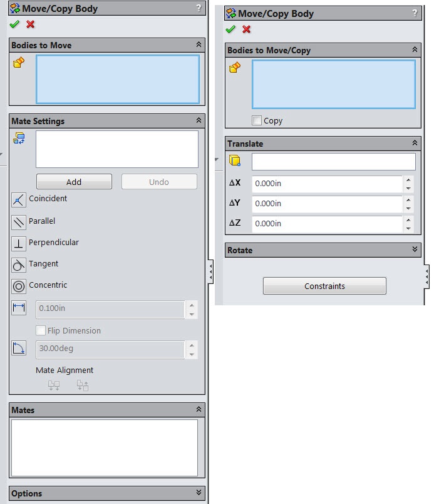The image size is (439, 504).
Task: Select the Coincident mate icon
Action: coord(19,200)
